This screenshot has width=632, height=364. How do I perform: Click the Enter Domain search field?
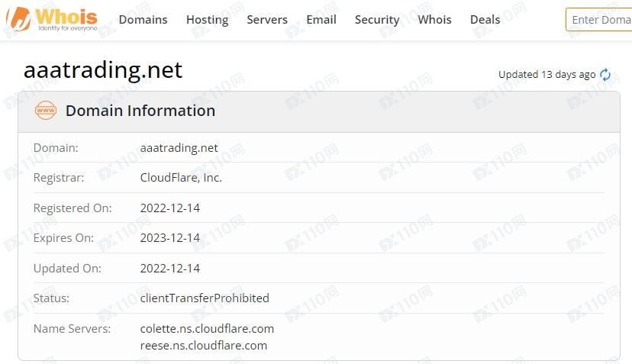coord(600,20)
